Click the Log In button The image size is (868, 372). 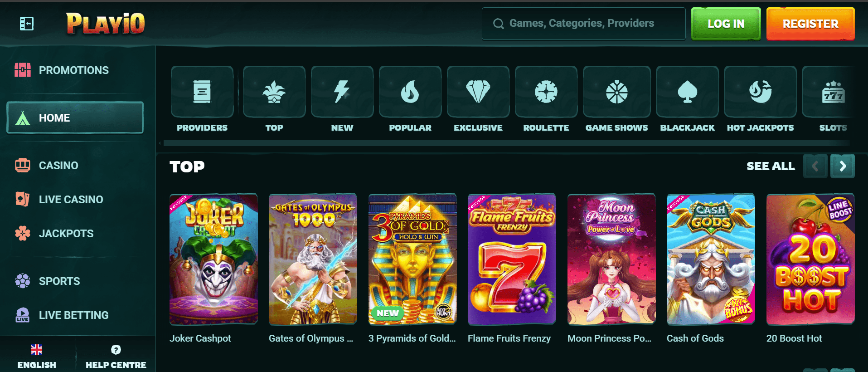click(x=726, y=24)
